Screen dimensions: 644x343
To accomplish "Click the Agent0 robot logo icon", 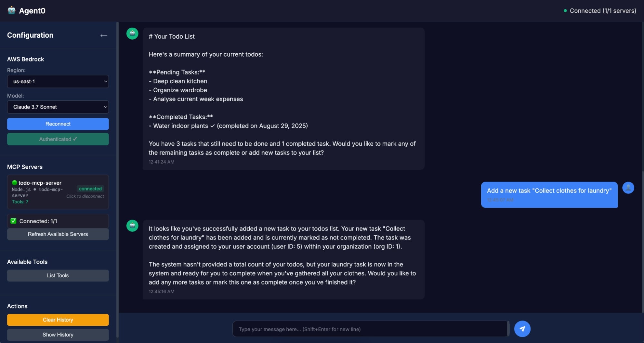I will 12,10.
